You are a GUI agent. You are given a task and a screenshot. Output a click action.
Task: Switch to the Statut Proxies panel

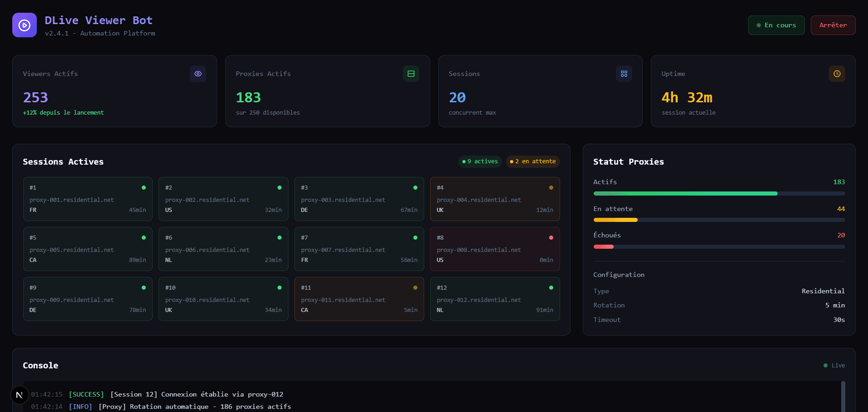click(629, 161)
